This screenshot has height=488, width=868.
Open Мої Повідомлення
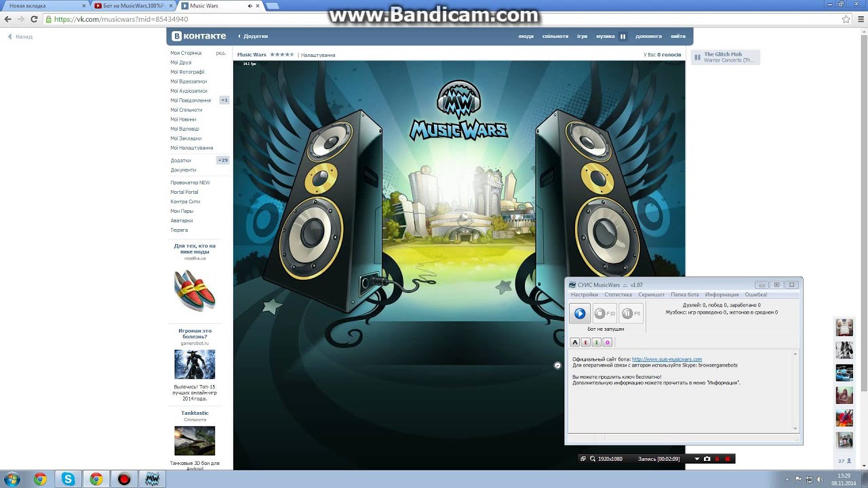[191, 100]
